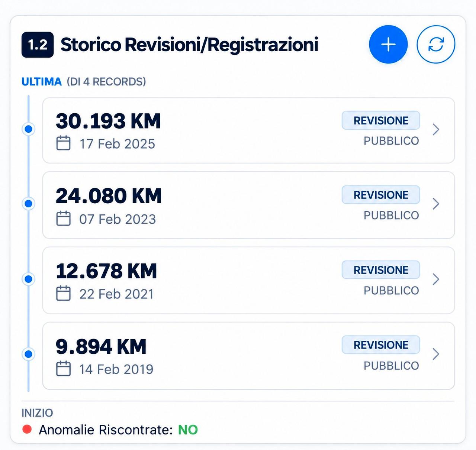Click REVISIONE tag on 30.193 KM entry
The height and width of the screenshot is (450, 476).
pos(381,120)
